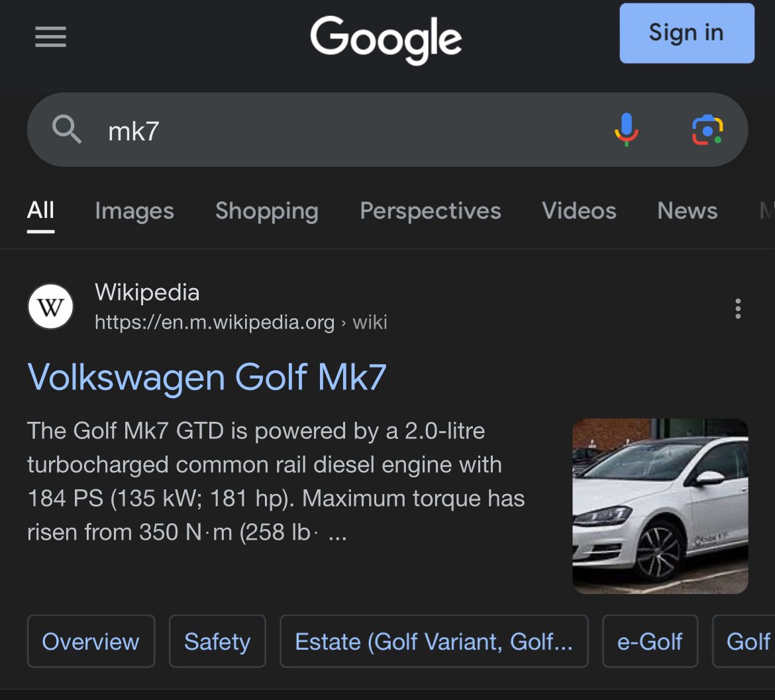
Task: Jump to the Overview section chip
Action: pyautogui.click(x=91, y=641)
